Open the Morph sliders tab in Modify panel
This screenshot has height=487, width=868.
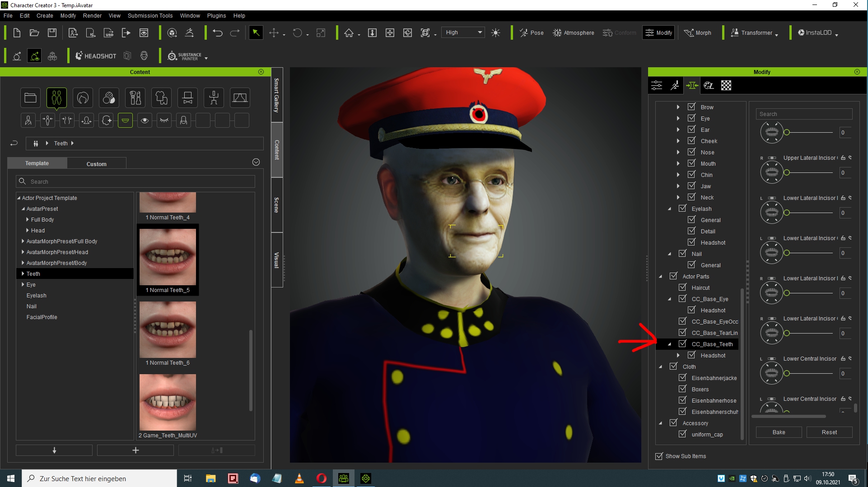[691, 85]
